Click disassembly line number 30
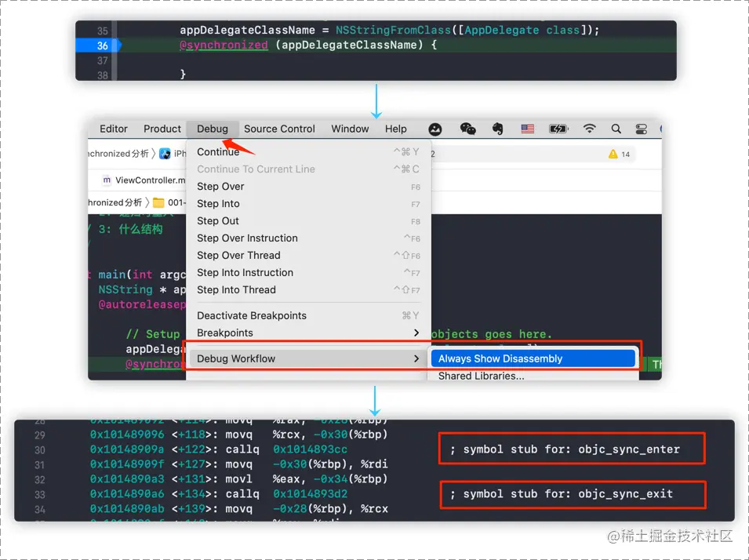 40,450
